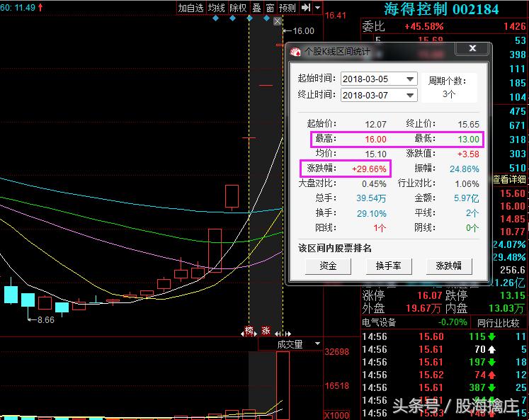Click the jump-to-end arrow icon
The height and width of the screenshot is (420, 529).
click(x=306, y=7)
